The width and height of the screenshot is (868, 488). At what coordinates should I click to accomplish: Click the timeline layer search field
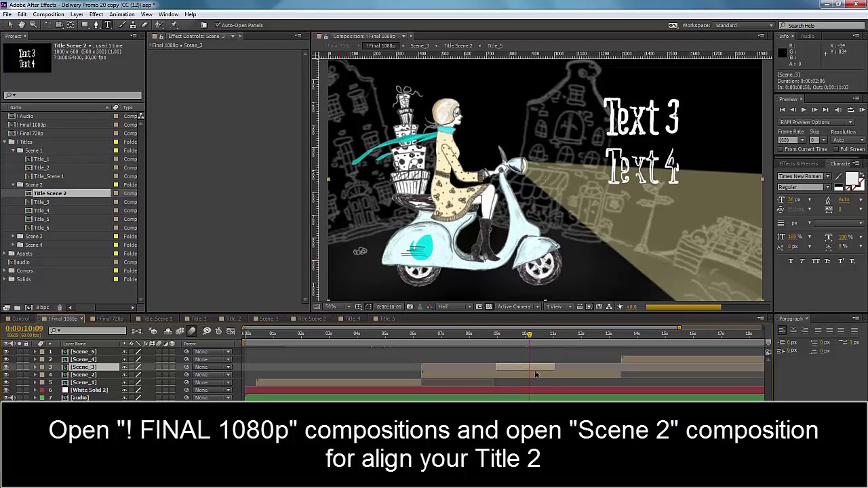tap(87, 331)
